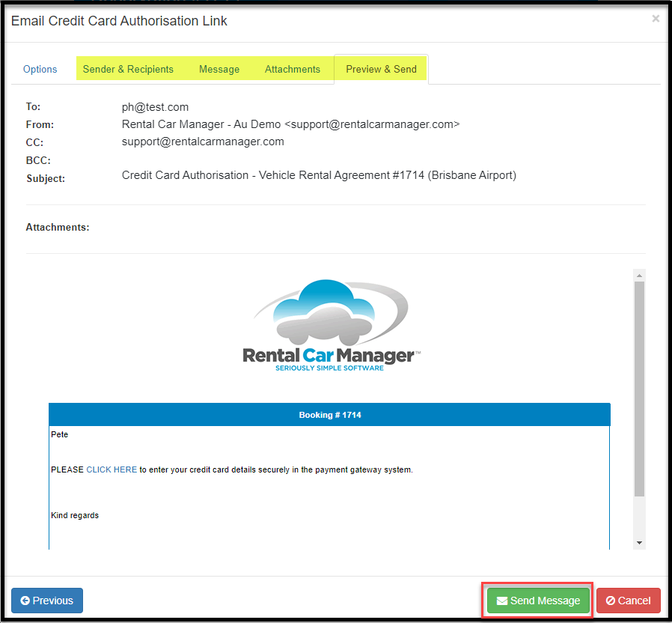Click the Previous button

pyautogui.click(x=46, y=601)
